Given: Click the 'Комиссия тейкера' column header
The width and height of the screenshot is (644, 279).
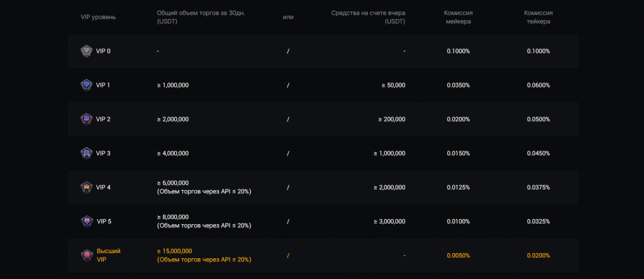Looking at the screenshot, I should [x=538, y=16].
